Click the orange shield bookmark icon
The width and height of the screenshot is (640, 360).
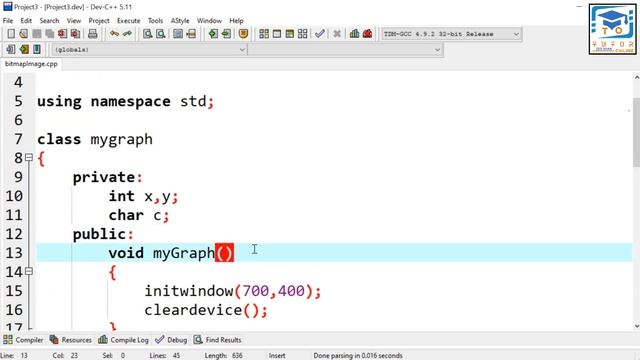coord(243,34)
